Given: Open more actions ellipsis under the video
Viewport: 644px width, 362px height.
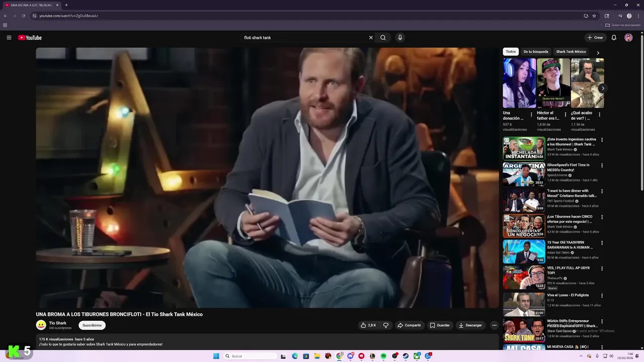Looking at the screenshot, I should coord(494,325).
